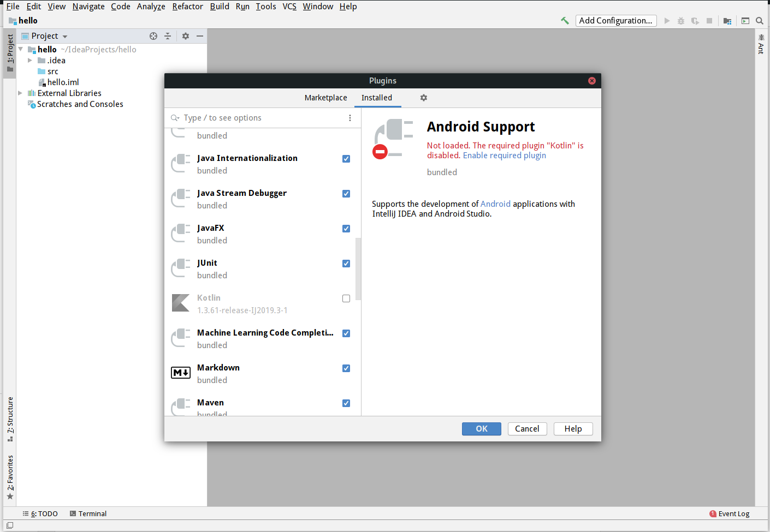Uncheck Machine Learning Code Completion plugin
This screenshot has width=770, height=532.
tap(346, 333)
